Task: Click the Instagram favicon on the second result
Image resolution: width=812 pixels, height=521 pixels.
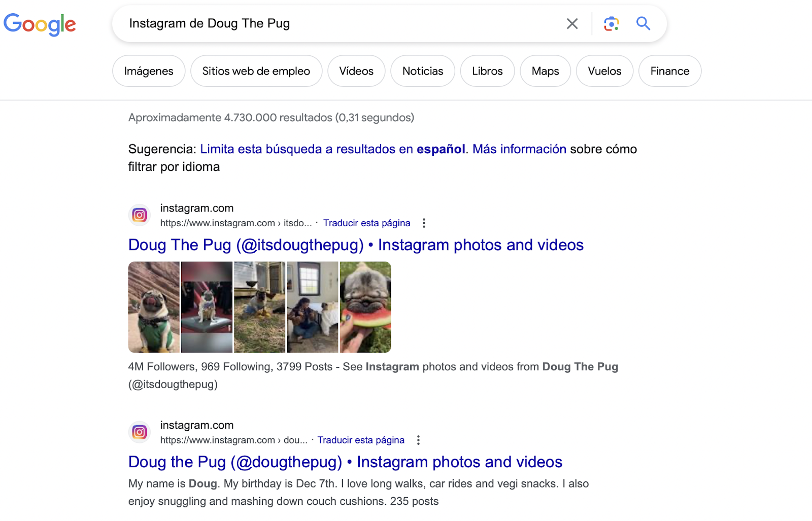Action: 139,432
